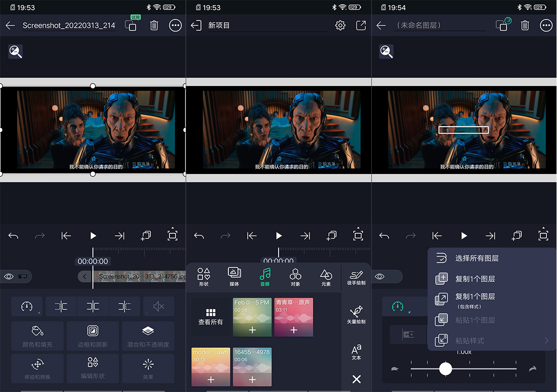Tap the center split clip icon
The height and width of the screenshot is (392, 557).
(93, 306)
